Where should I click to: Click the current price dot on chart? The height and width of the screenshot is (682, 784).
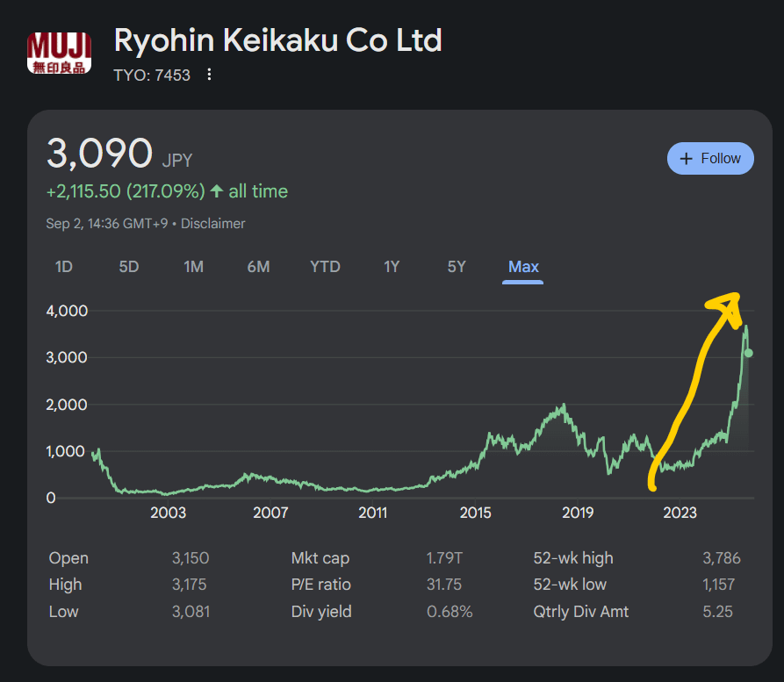point(748,353)
